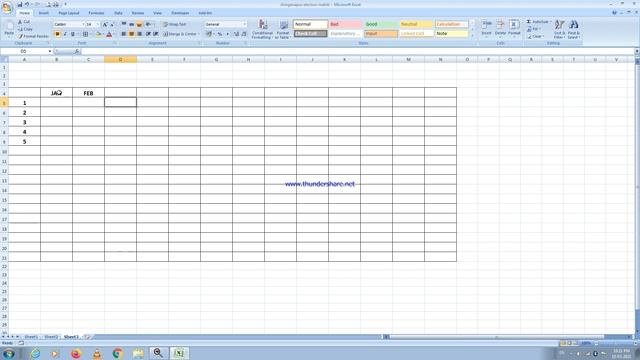Click Increase Indent icon
Screen dimensions: 640x360
click(156, 34)
